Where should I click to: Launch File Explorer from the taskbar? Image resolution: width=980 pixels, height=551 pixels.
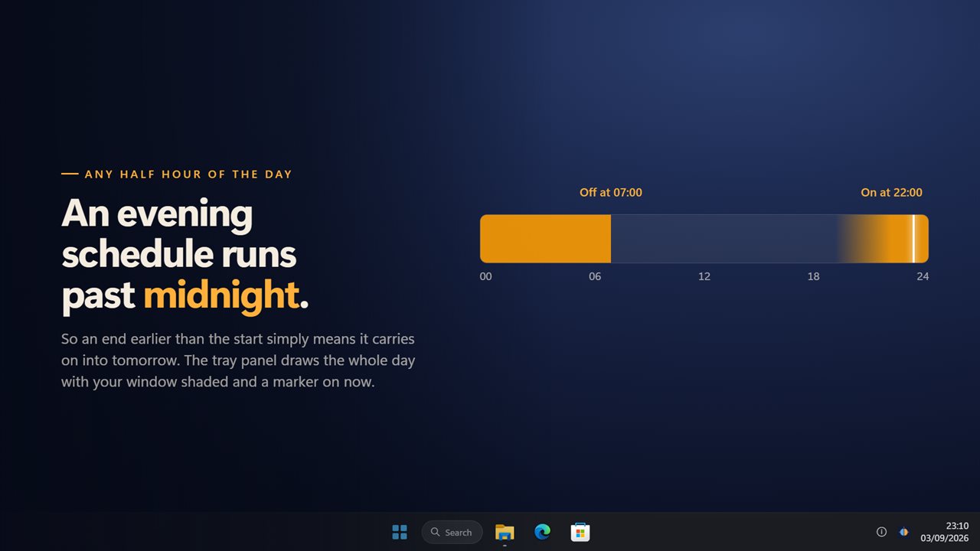[505, 532]
